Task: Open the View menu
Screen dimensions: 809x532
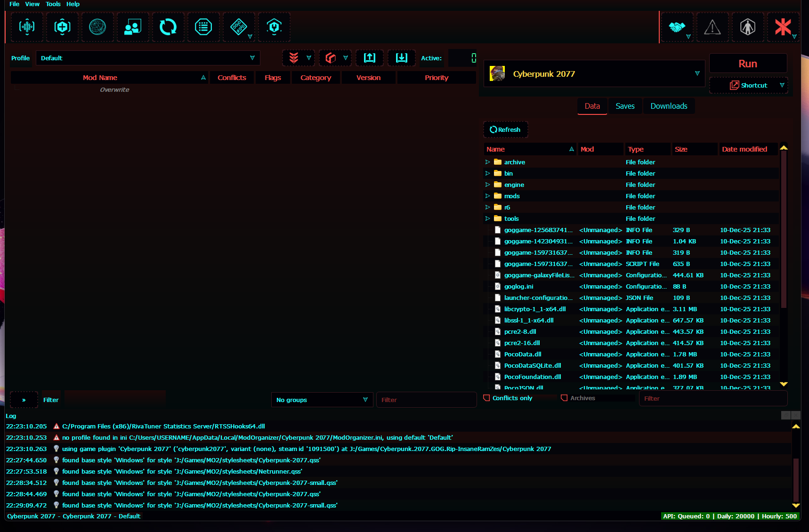Action: point(32,4)
